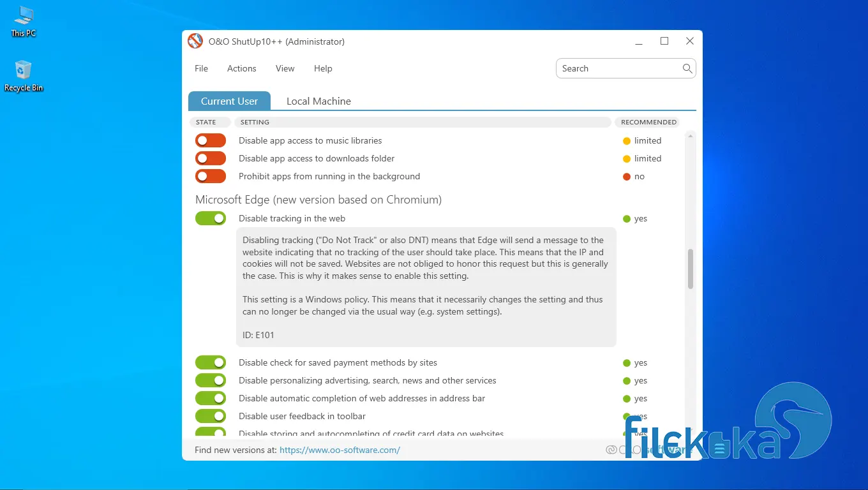The image size is (868, 490).
Task: Open the File menu
Action: [x=201, y=68]
